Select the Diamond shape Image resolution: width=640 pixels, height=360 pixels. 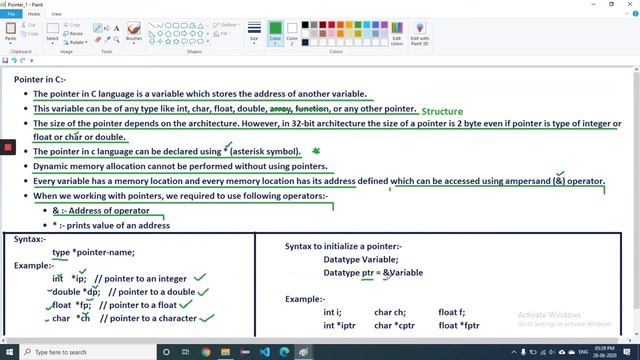click(x=160, y=33)
